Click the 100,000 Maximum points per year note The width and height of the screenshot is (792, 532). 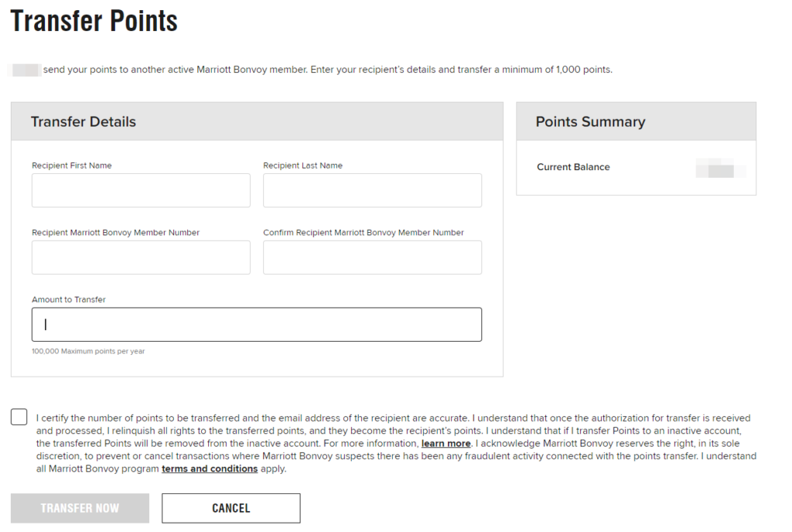(87, 350)
